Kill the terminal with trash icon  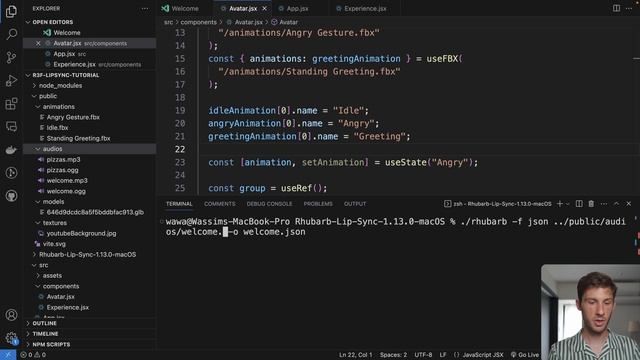click(x=591, y=204)
